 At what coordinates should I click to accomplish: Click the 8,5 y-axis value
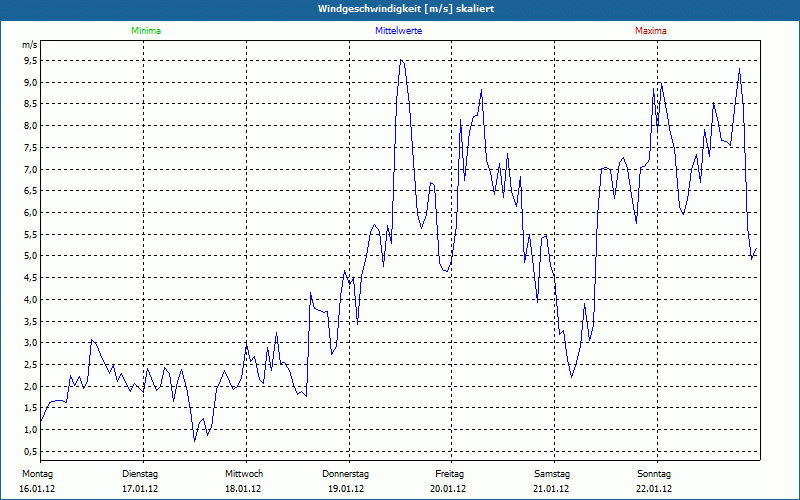pos(30,104)
